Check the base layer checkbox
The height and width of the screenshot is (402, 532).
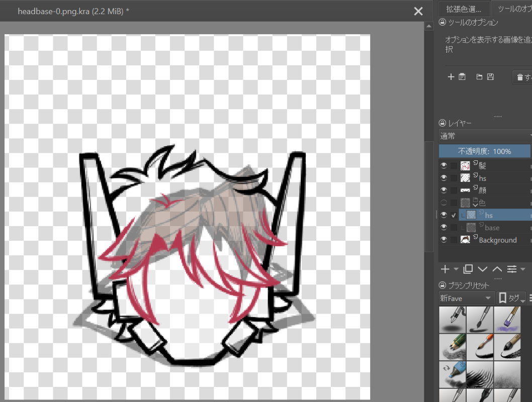click(x=454, y=228)
